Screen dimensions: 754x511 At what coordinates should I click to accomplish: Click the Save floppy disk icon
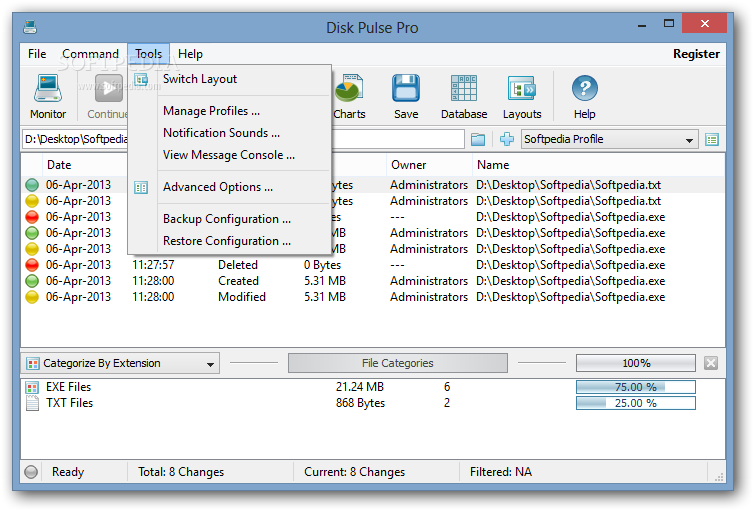coord(406,88)
